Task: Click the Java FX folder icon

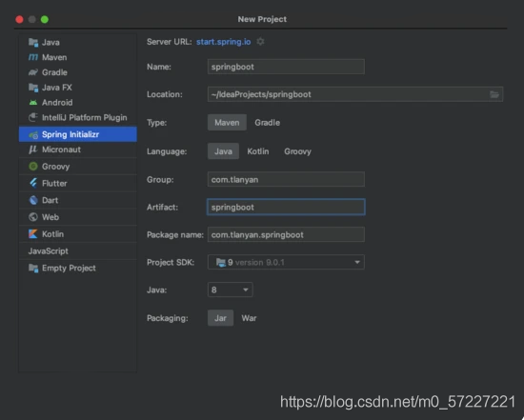Action: [x=33, y=88]
